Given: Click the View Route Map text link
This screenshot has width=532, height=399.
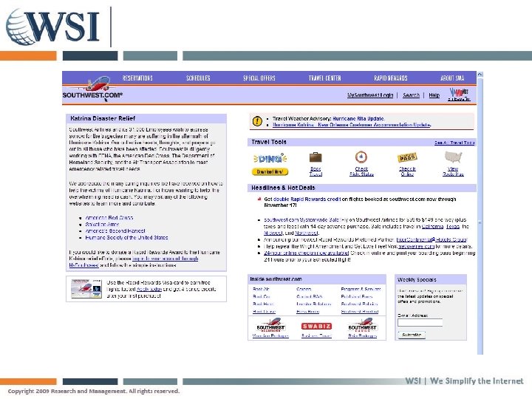Looking at the screenshot, I should click(x=453, y=171).
